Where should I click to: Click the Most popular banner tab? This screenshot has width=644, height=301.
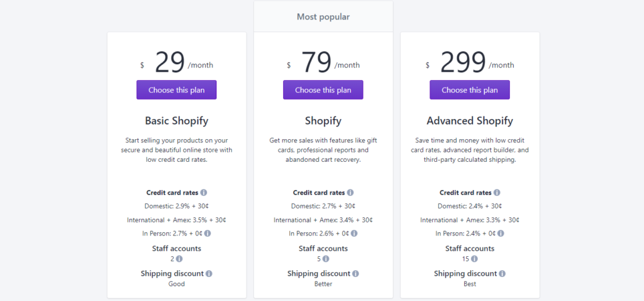pos(323,17)
